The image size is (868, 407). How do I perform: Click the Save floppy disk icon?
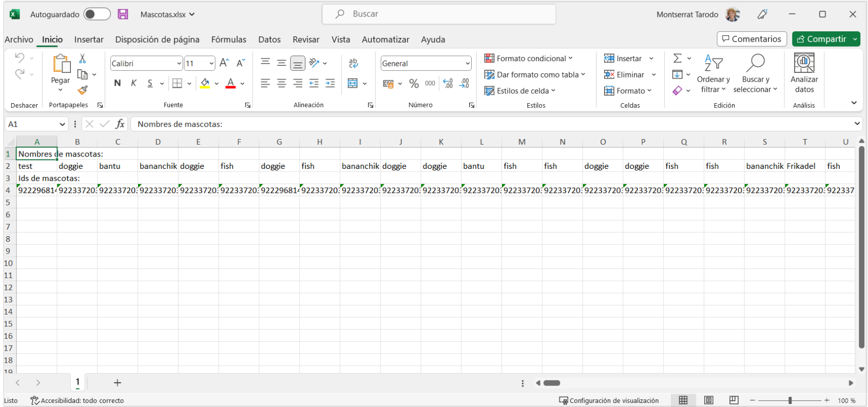(x=123, y=14)
